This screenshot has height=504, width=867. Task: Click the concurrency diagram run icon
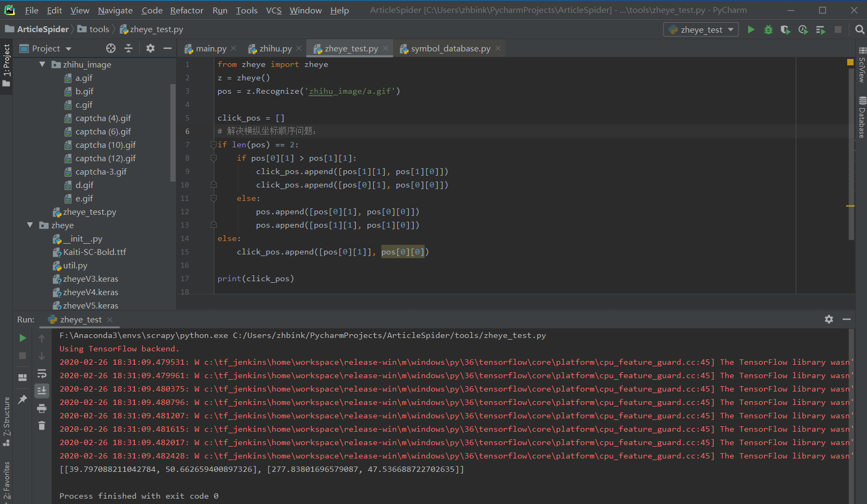820,29
